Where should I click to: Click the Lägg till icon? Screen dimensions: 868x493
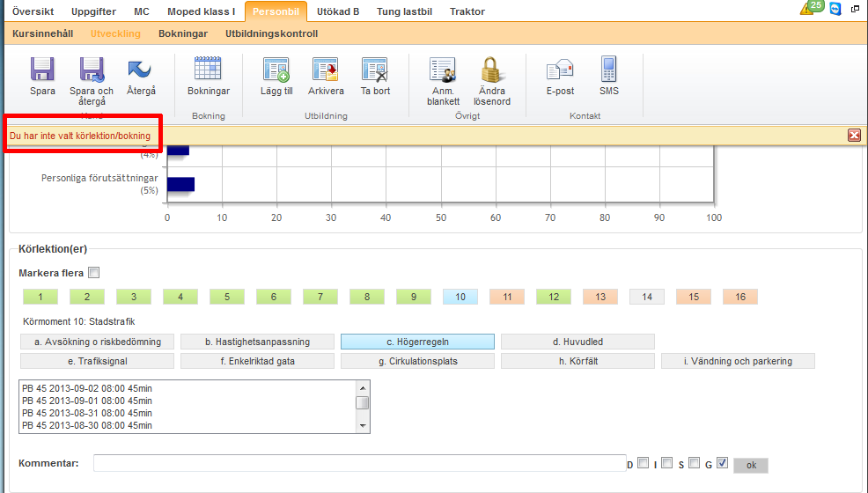(x=276, y=70)
